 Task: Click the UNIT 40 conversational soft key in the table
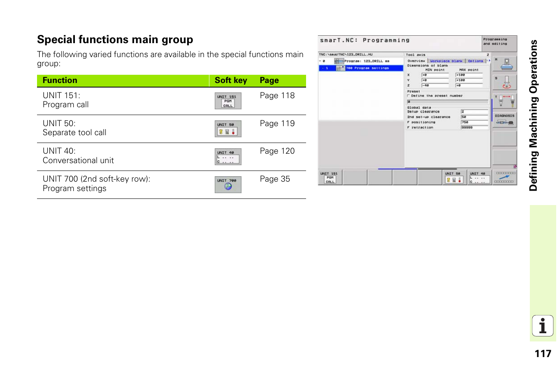coord(228,157)
